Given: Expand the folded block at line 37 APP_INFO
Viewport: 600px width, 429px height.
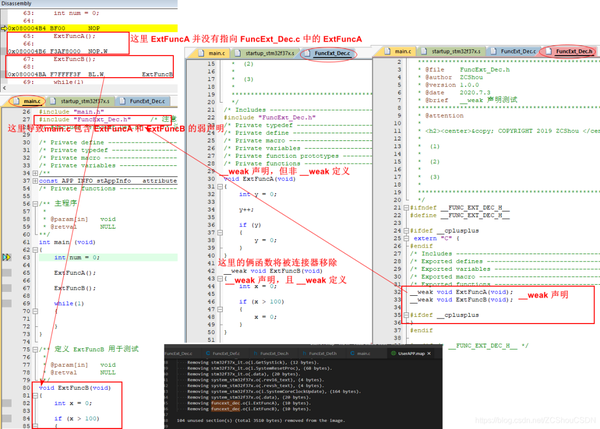Looking at the screenshot, I should (x=35, y=181).
